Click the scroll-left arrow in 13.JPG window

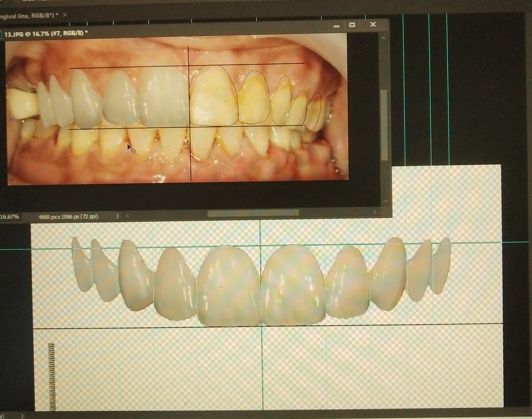128,216
